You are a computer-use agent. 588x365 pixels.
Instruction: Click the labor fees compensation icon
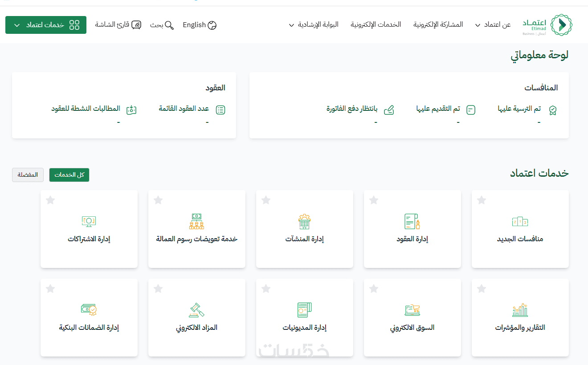[196, 221]
